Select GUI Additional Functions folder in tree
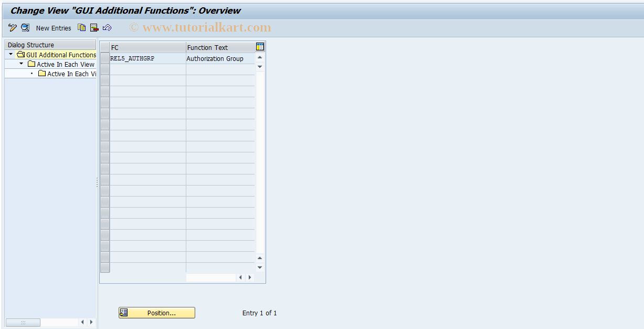Screen dimensions: 644x329 point(57,55)
